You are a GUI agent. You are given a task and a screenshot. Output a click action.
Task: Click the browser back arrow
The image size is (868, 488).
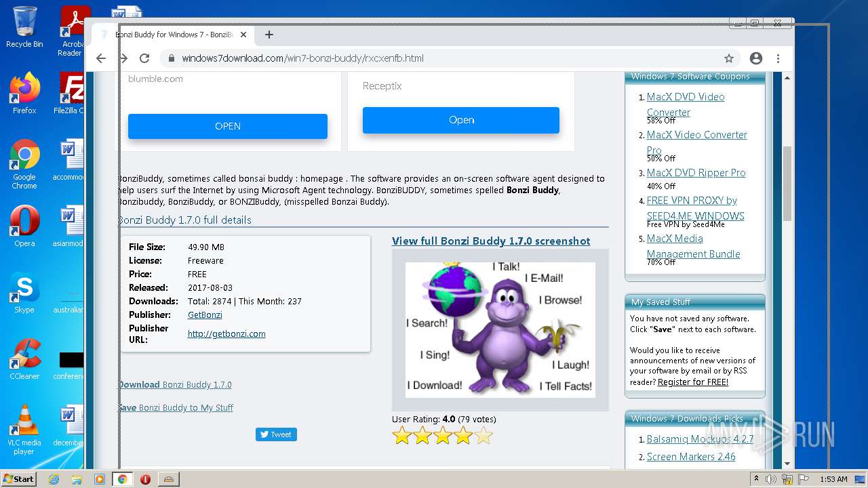click(101, 58)
